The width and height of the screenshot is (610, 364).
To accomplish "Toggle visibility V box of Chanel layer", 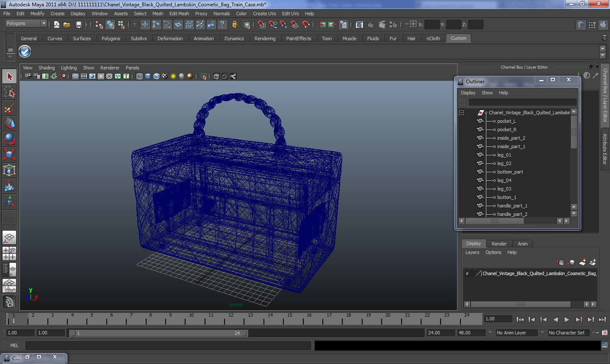I will [467, 273].
